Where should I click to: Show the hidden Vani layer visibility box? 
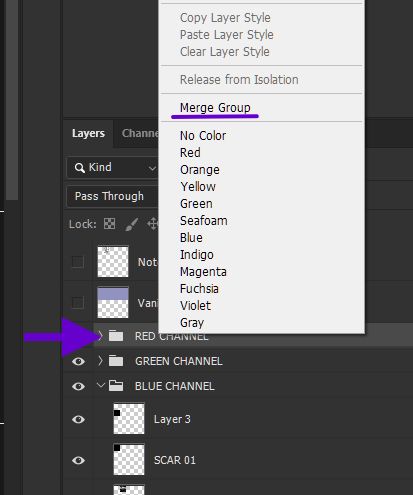coord(78,303)
